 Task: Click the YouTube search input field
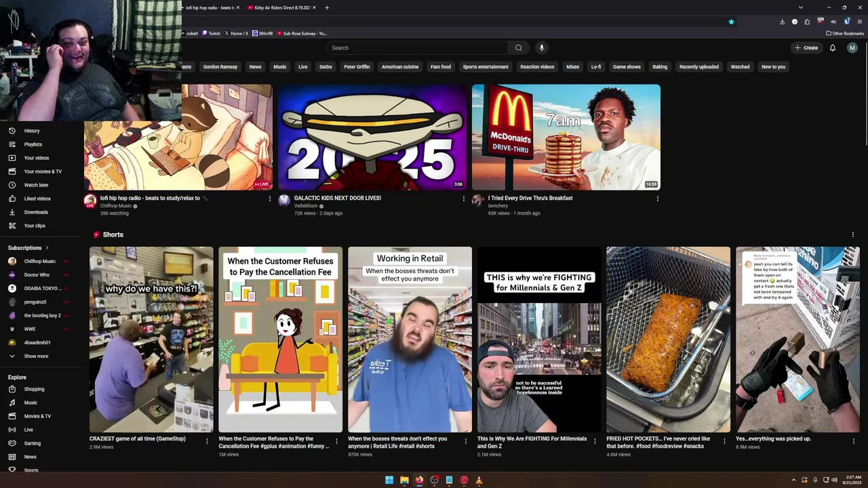(417, 48)
